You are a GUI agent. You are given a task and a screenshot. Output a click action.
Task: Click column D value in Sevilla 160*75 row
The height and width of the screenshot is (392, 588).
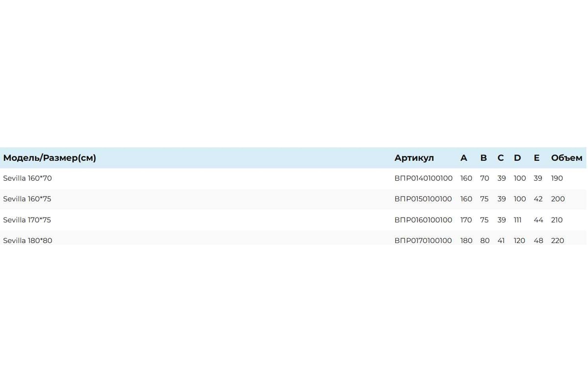click(520, 199)
